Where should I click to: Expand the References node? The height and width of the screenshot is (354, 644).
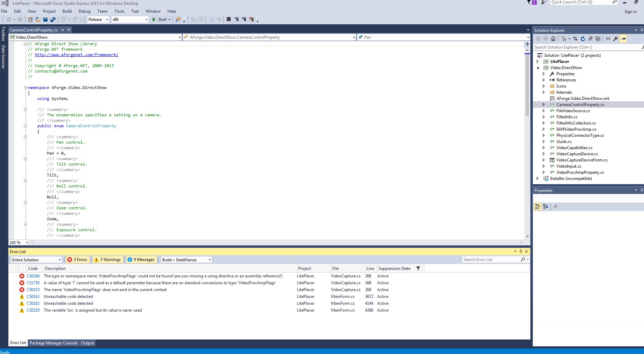point(544,80)
